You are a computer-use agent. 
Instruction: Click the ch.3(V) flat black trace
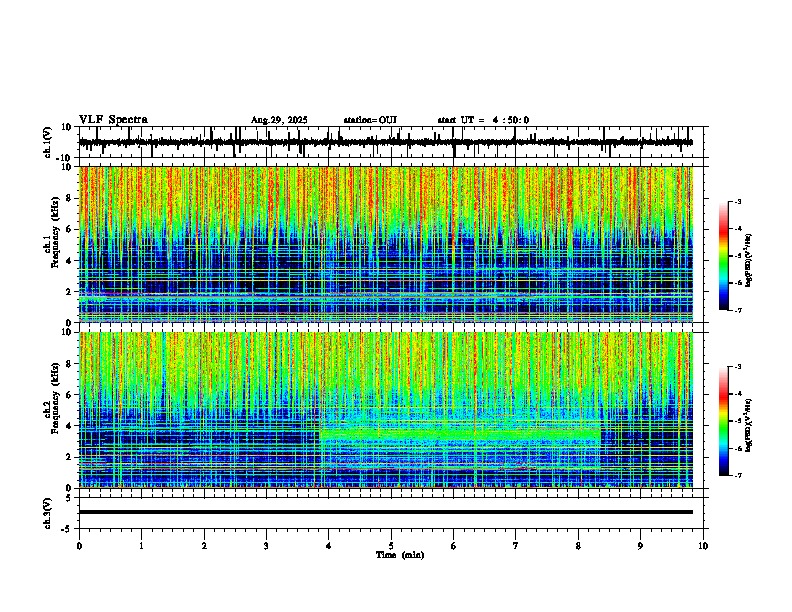[x=386, y=512]
